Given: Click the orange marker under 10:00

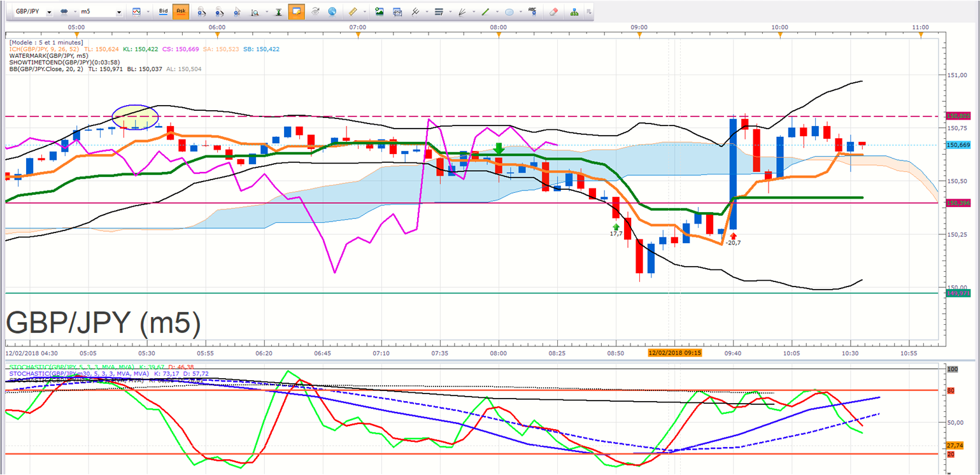Looking at the screenshot, I should pyautogui.click(x=780, y=36).
